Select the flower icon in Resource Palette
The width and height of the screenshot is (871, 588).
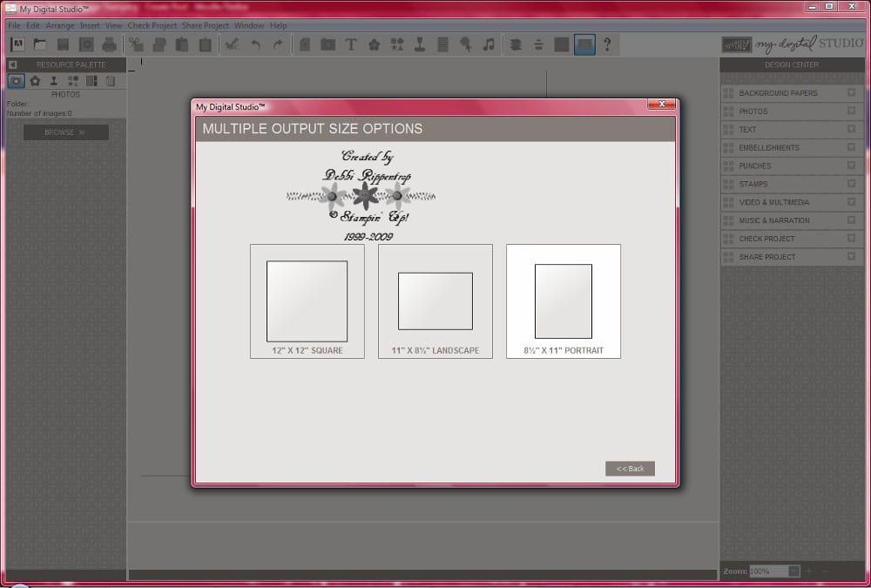(35, 81)
